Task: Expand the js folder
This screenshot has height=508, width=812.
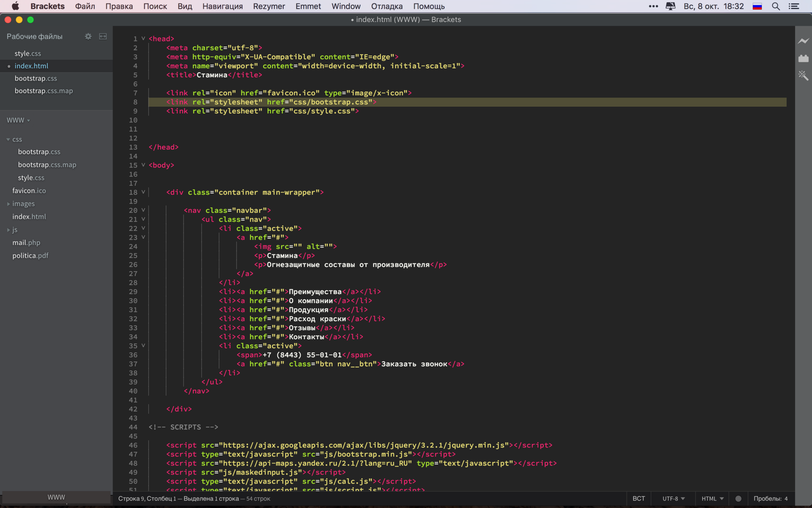Action: [x=8, y=230]
